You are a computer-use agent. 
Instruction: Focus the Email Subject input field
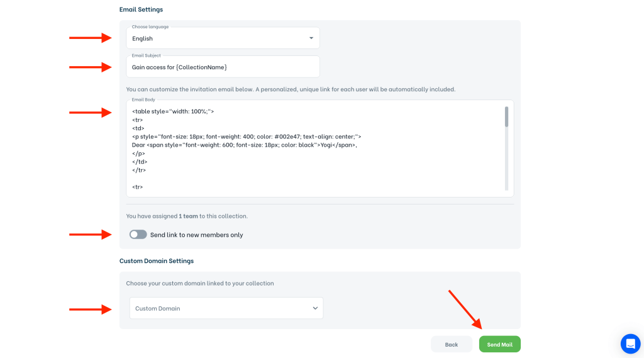pyautogui.click(x=223, y=67)
